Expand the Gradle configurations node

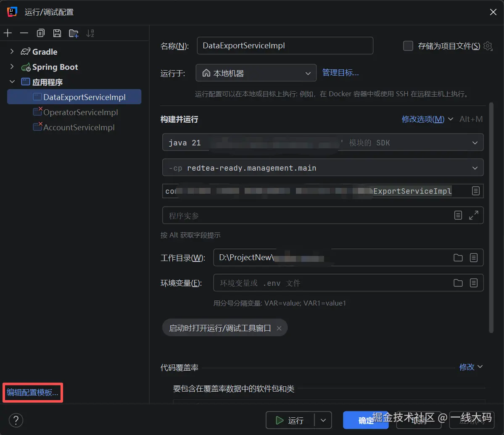[x=12, y=51]
